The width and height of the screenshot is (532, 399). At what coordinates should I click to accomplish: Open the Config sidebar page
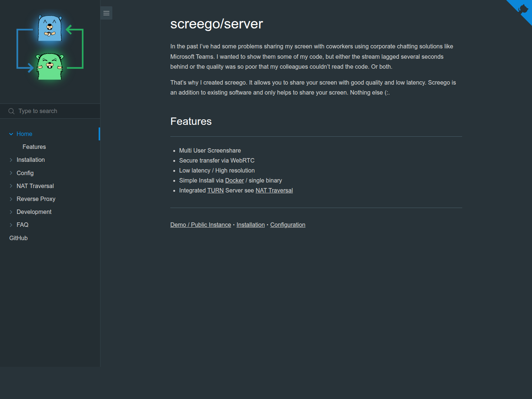[x=25, y=173]
